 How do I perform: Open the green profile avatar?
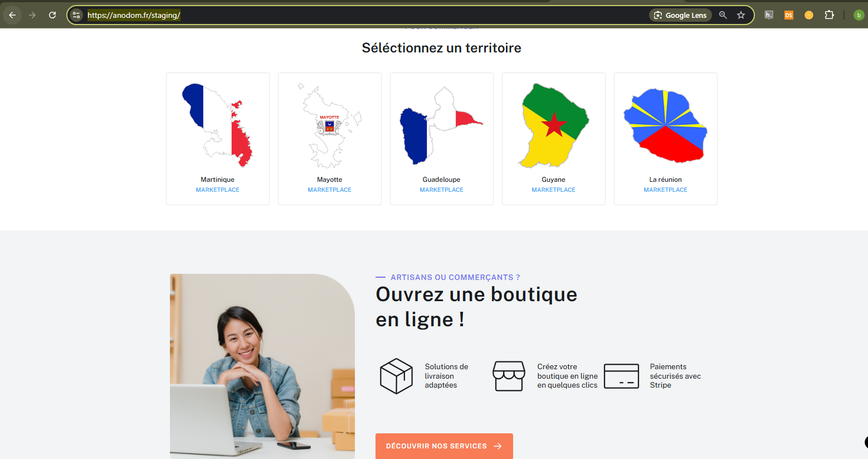coord(859,15)
